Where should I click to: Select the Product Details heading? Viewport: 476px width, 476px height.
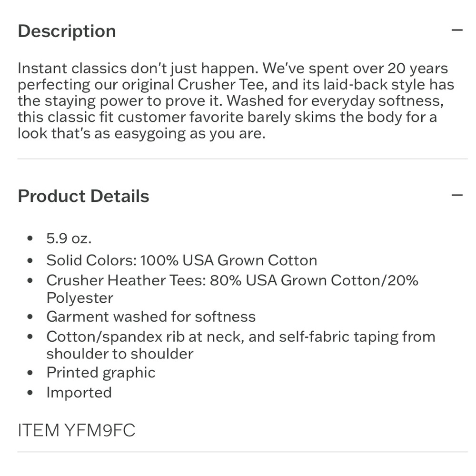coord(83,196)
